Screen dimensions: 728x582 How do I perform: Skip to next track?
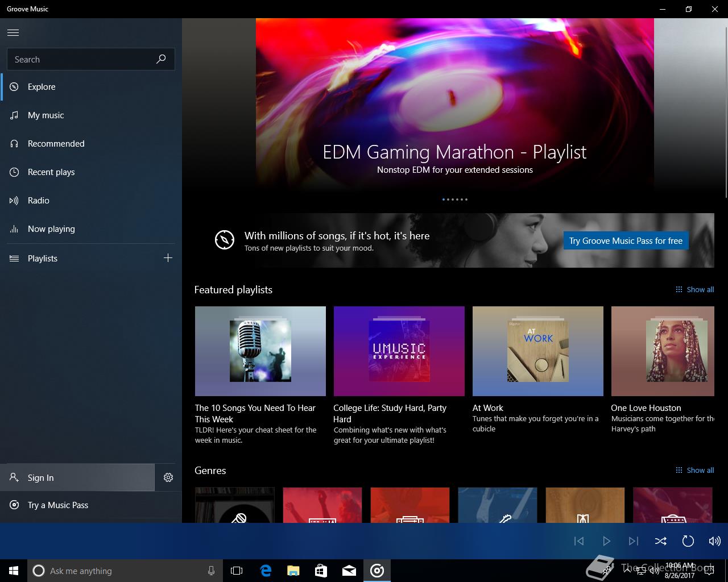click(x=634, y=541)
